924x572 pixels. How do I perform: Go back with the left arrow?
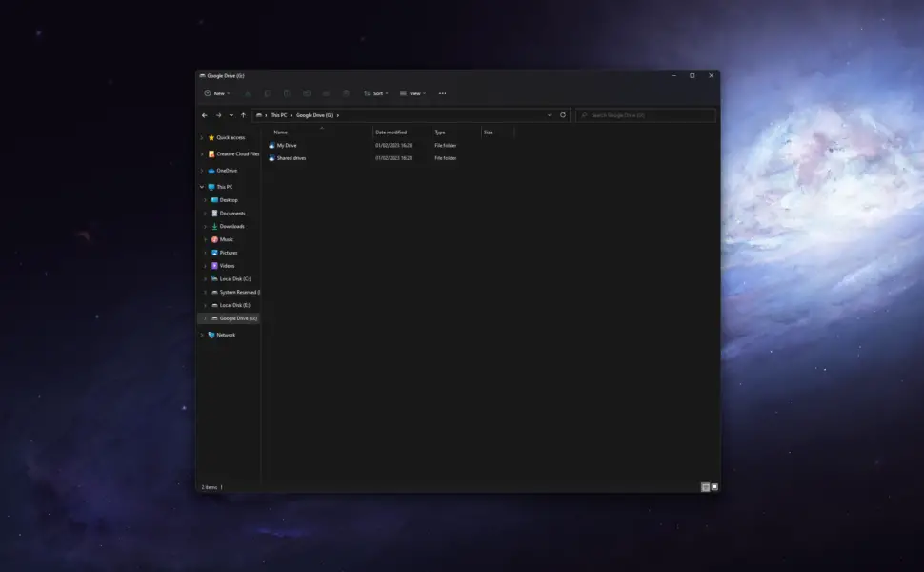click(205, 115)
